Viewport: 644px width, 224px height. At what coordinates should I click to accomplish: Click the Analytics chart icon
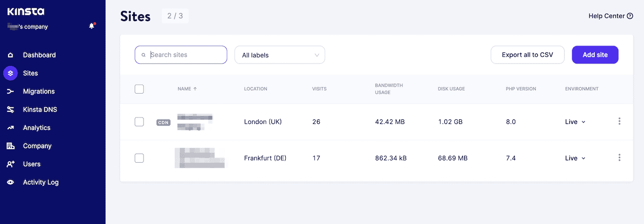coord(11,128)
